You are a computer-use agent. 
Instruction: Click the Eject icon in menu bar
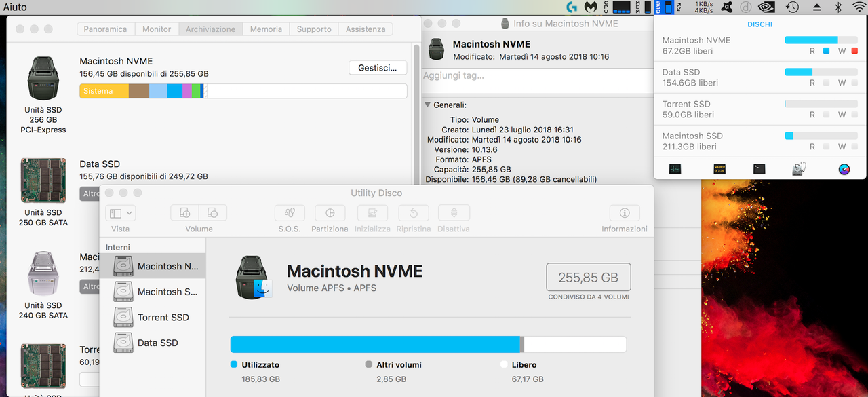pos(816,7)
